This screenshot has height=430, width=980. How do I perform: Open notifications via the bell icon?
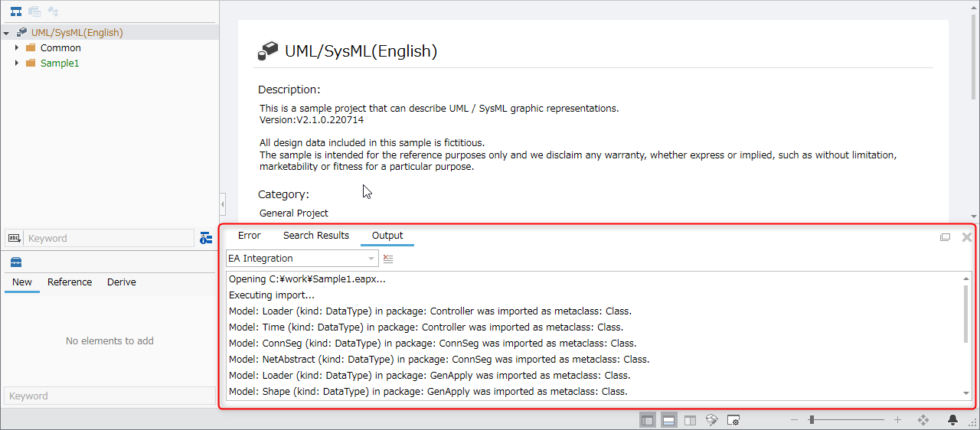[x=953, y=420]
